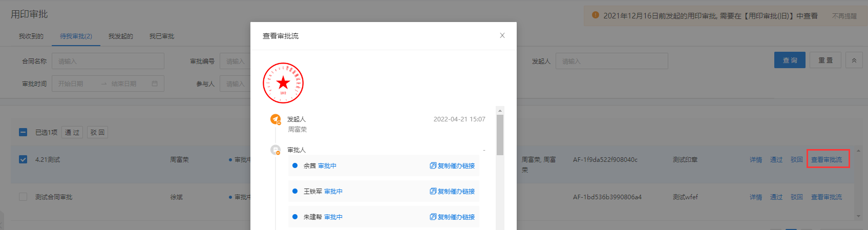
Task: Copy the 催办 link for 余茜
Action: point(452,166)
